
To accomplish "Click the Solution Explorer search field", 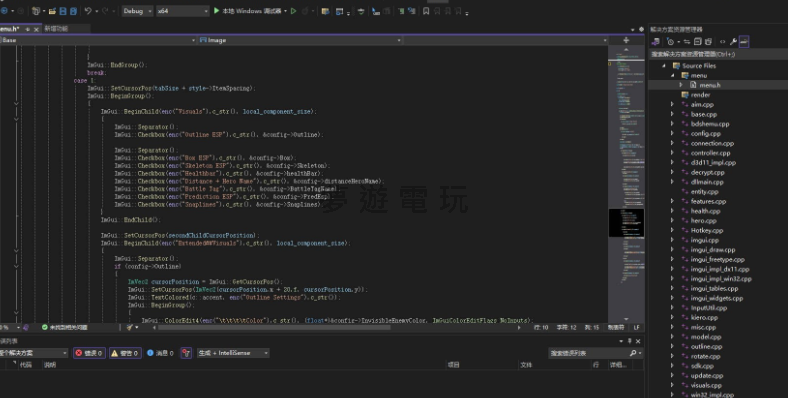I will (719, 54).
